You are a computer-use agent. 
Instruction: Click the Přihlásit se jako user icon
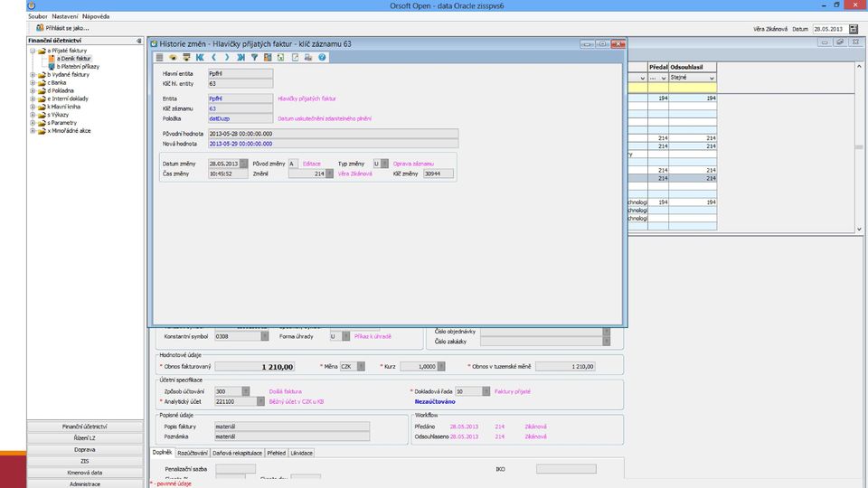40,28
